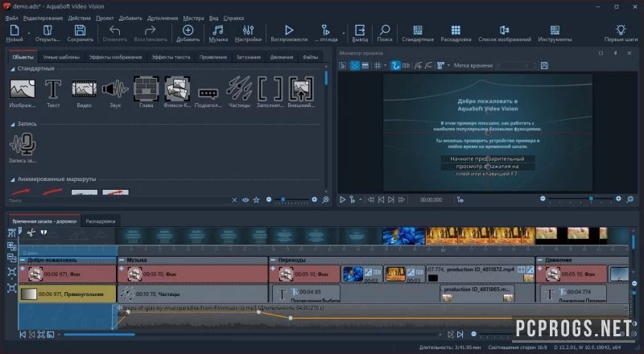Screen dimensions: 644x354
Task: Switch to Раскадровка layout icon in toolbar
Action: pos(456,33)
